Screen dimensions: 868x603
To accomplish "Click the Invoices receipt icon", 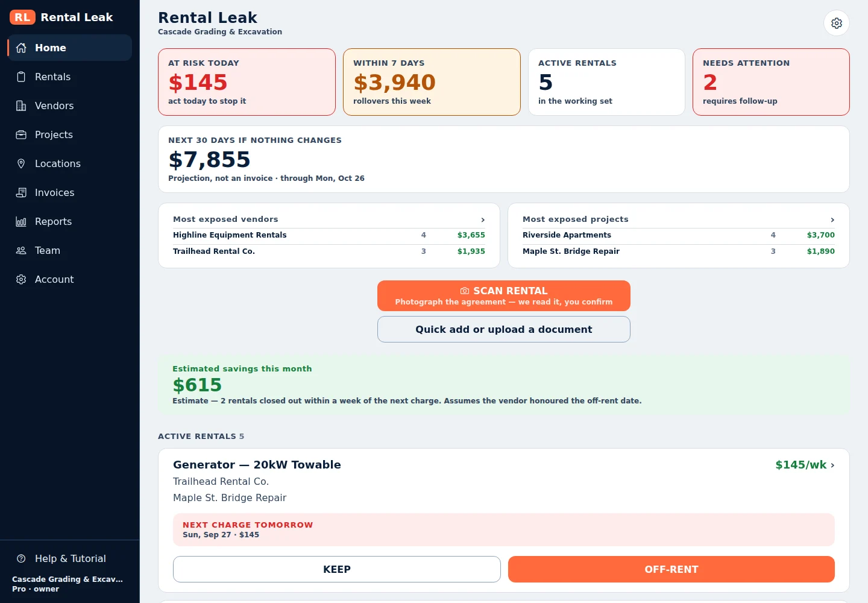I will pyautogui.click(x=21, y=192).
